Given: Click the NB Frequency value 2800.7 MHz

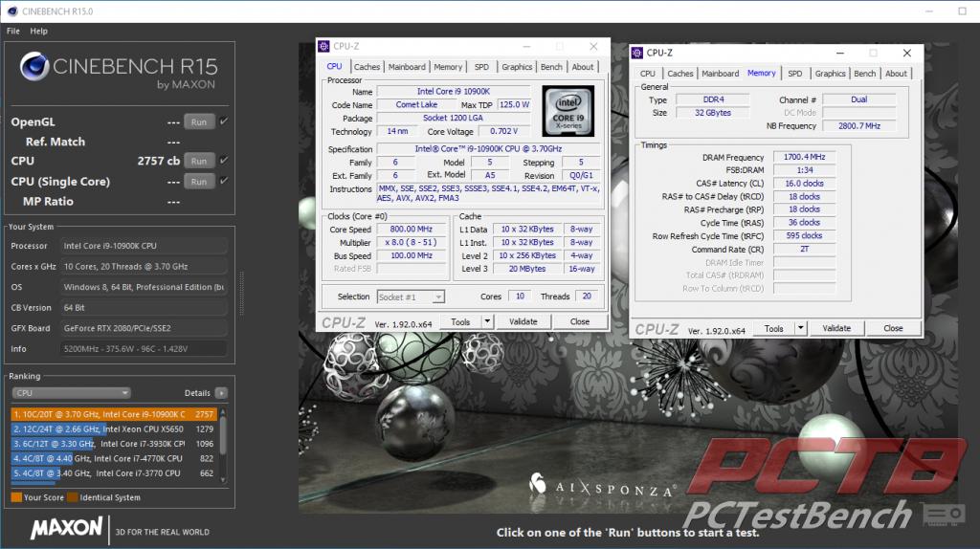Looking at the screenshot, I should click(859, 126).
